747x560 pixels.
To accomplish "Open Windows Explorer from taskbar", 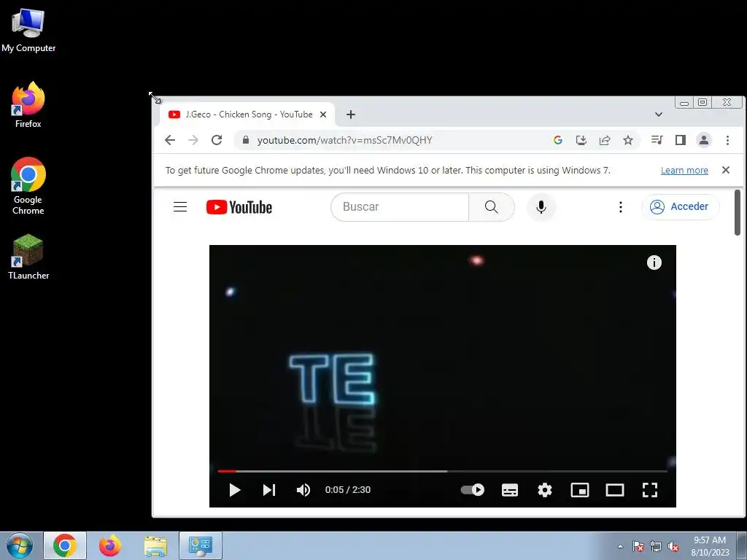I will (x=156, y=545).
